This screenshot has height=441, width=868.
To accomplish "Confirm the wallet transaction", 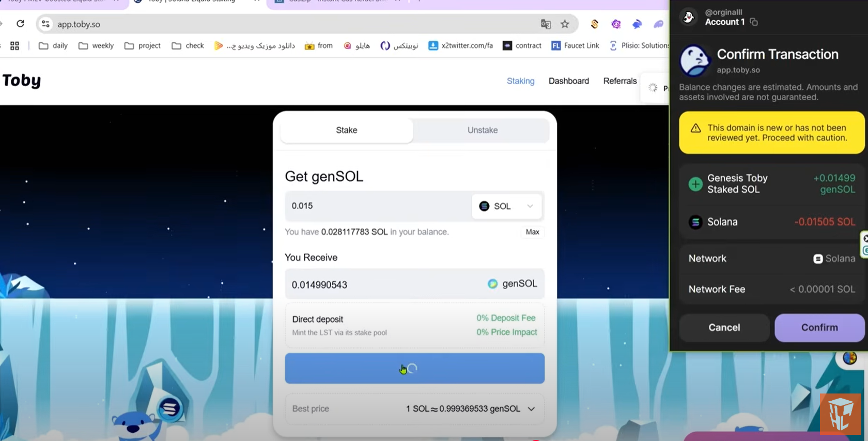I will pos(819,327).
